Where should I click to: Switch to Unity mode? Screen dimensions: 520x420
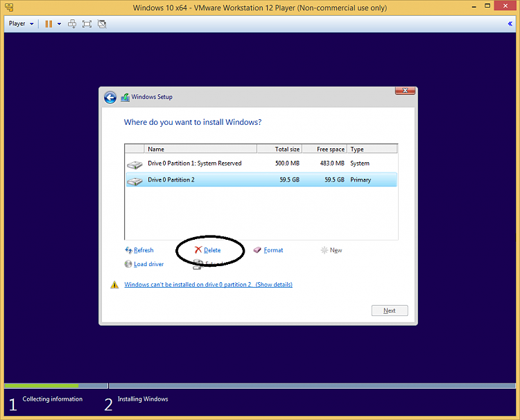tap(102, 24)
